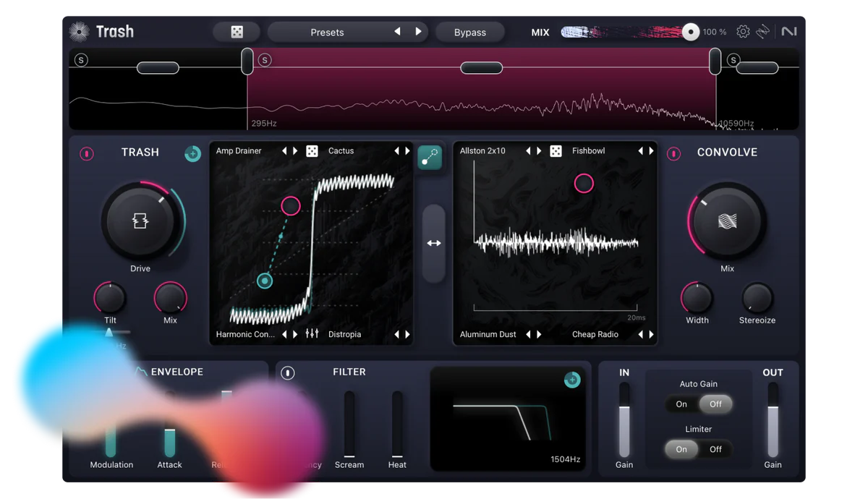Viewport: 868px width, 499px height.
Task: Click the Scream slider
Action: [349, 425]
